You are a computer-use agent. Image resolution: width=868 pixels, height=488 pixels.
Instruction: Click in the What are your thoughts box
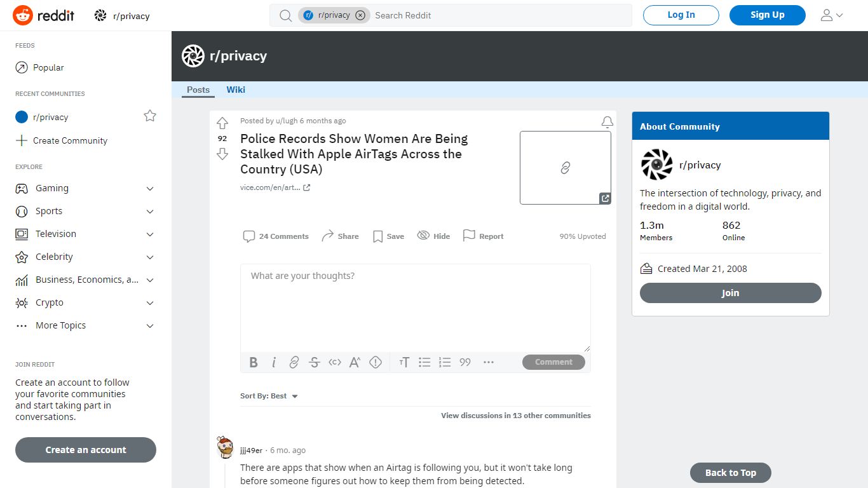click(416, 308)
